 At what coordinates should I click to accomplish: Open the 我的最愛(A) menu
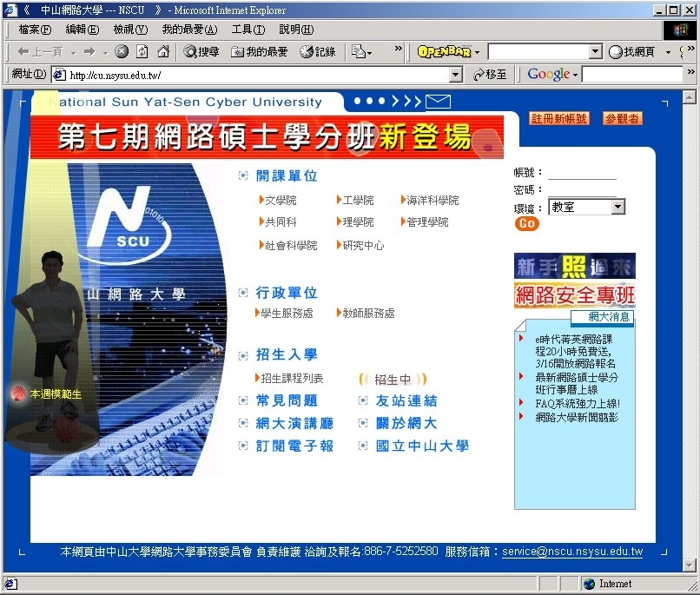point(189,30)
